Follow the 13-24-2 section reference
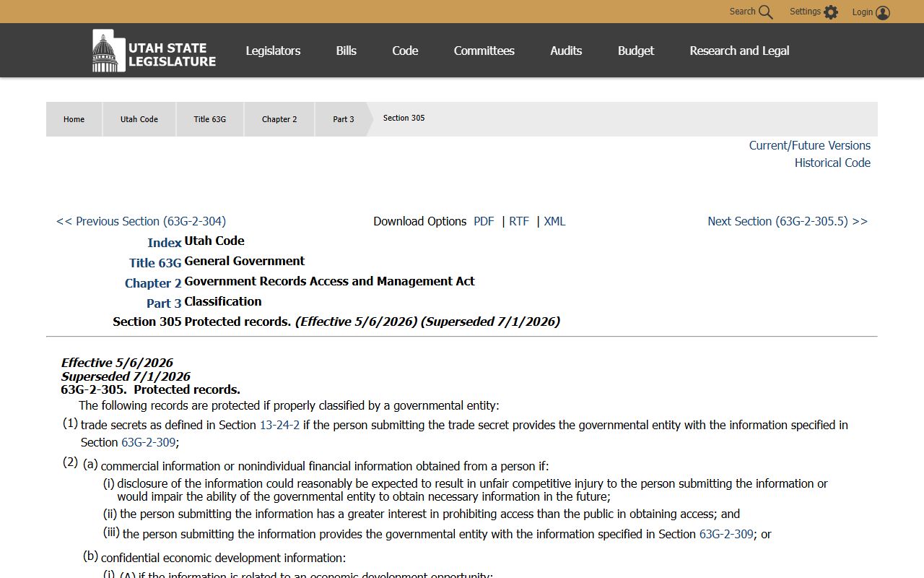The width and height of the screenshot is (924, 578). [279, 425]
